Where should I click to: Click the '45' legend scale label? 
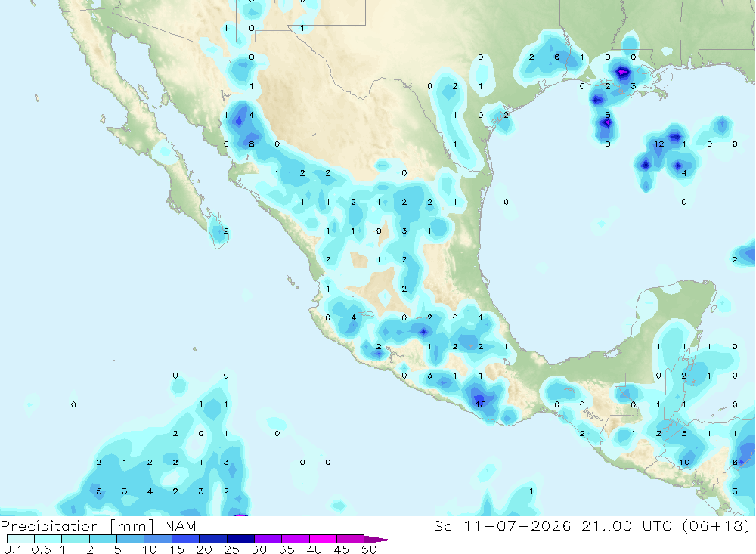coord(342,549)
